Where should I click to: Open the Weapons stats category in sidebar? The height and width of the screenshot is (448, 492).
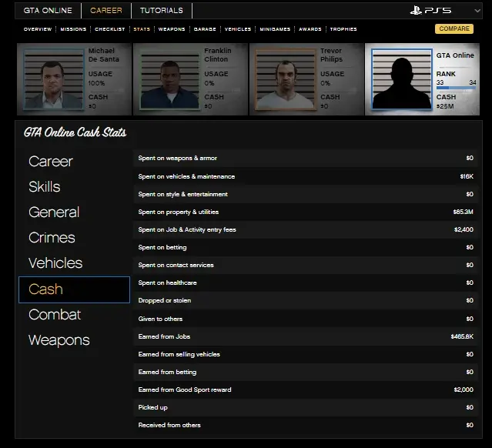click(x=59, y=340)
